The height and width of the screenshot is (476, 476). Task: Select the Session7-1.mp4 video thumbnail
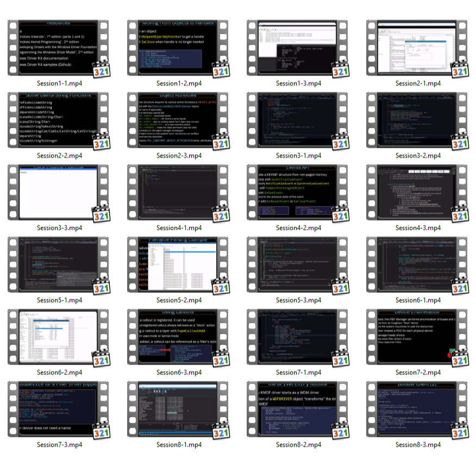[x=298, y=337]
